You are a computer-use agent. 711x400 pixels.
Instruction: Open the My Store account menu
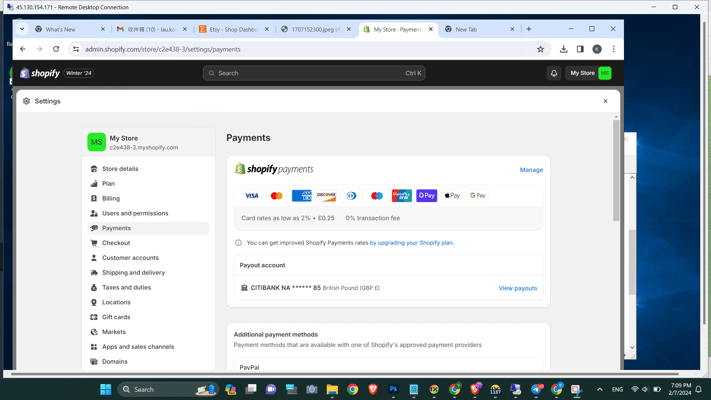point(590,73)
